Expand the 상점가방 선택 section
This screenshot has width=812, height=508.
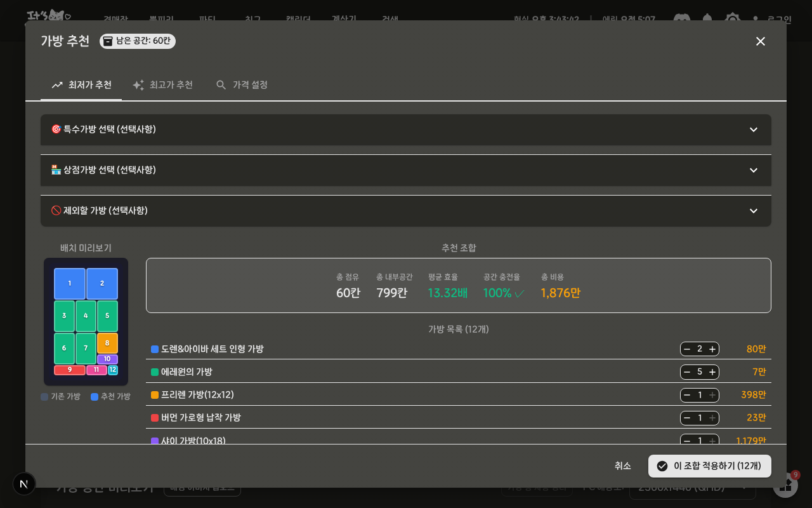pyautogui.click(x=406, y=170)
